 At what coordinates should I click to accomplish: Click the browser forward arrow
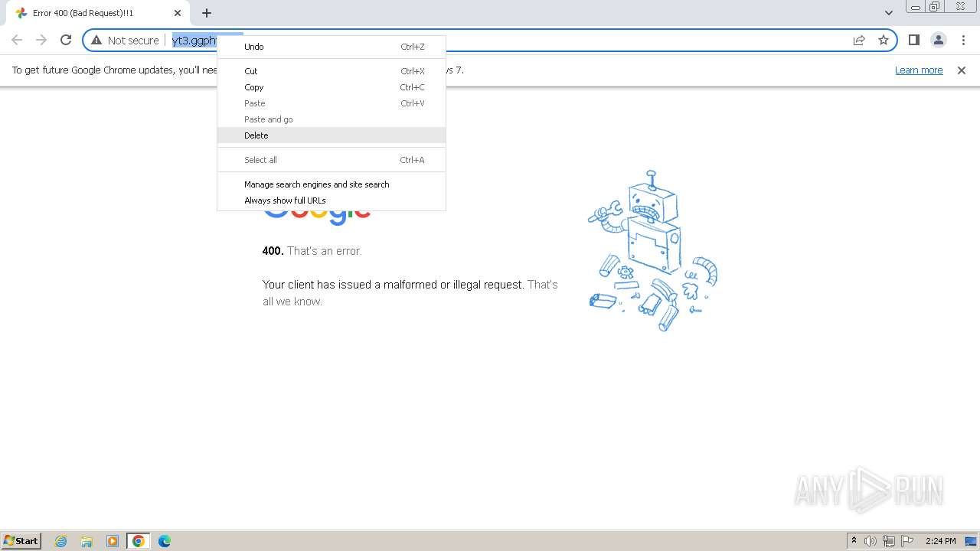coord(41,40)
